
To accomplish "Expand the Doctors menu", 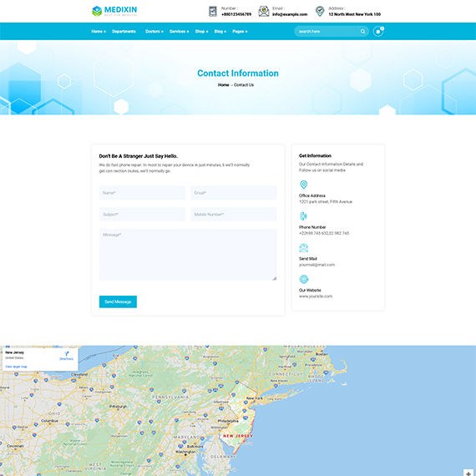I will (154, 31).
